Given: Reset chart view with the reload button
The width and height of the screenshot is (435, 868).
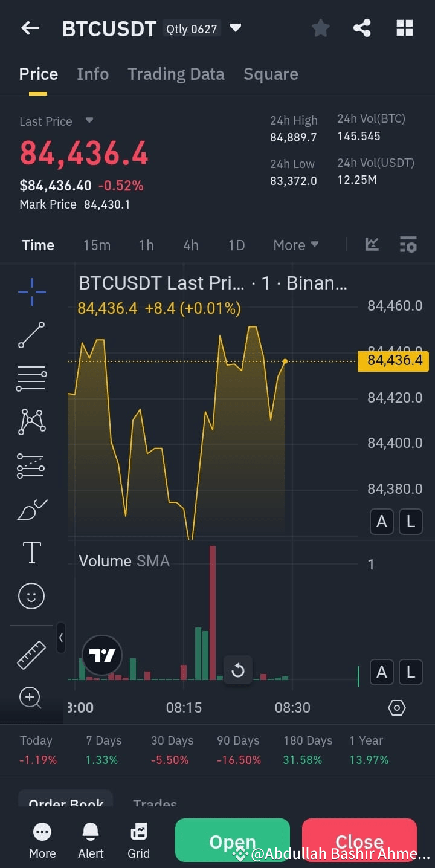Looking at the screenshot, I should click(238, 670).
